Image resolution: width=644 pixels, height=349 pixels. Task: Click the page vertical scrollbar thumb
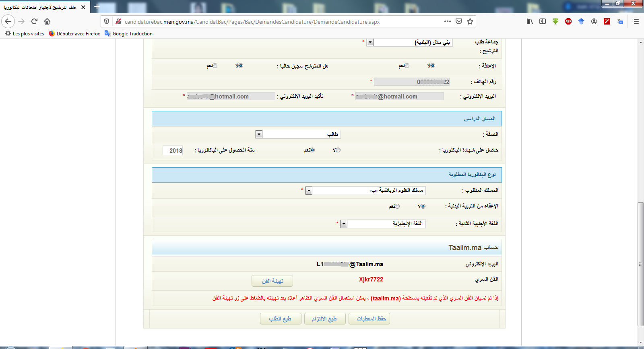(640, 264)
